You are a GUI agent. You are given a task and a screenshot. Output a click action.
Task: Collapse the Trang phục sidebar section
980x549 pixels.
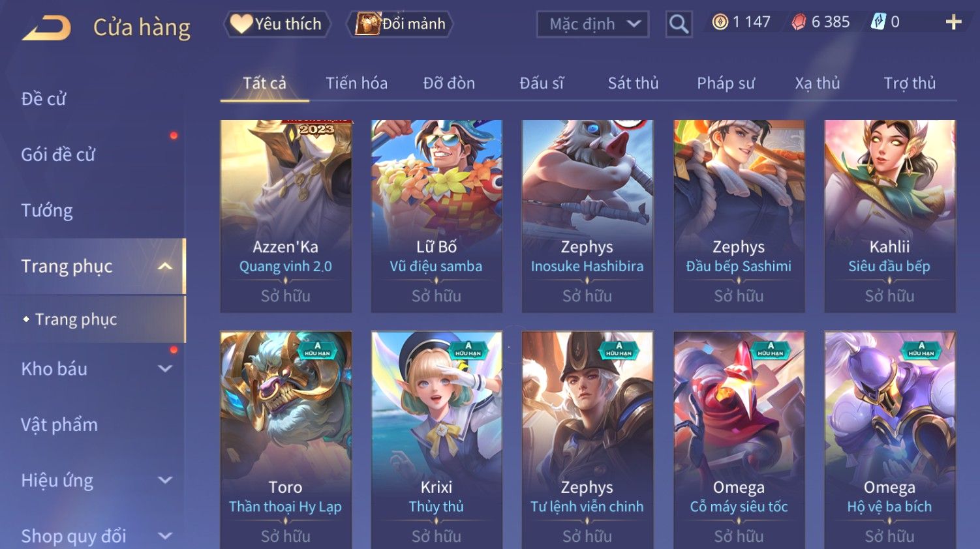pyautogui.click(x=165, y=266)
